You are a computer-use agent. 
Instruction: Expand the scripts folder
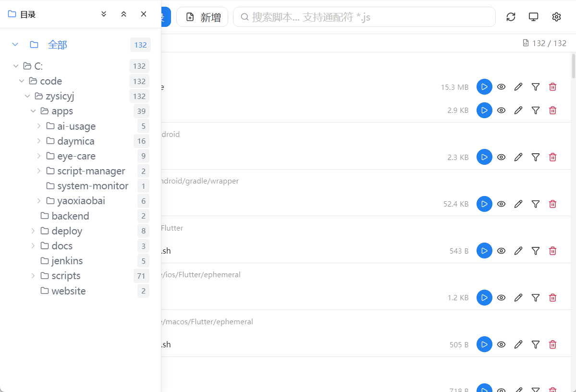[33, 276]
